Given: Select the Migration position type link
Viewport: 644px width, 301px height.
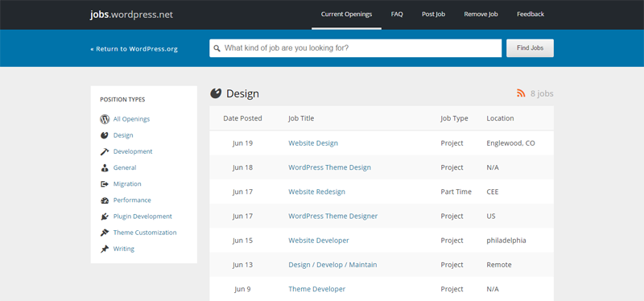Looking at the screenshot, I should (x=127, y=184).
